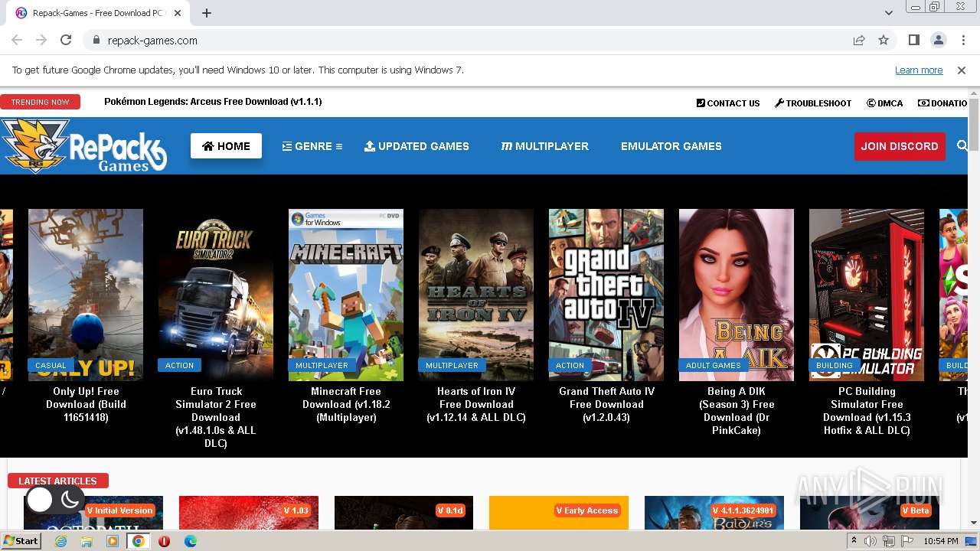Click the MULTIPLAYER tag on Minecraft

click(x=322, y=366)
